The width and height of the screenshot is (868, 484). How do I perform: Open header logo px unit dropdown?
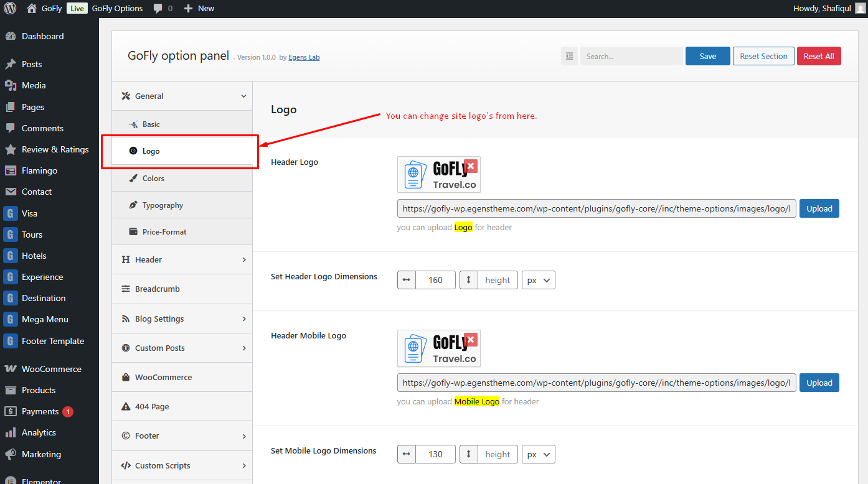click(x=539, y=280)
